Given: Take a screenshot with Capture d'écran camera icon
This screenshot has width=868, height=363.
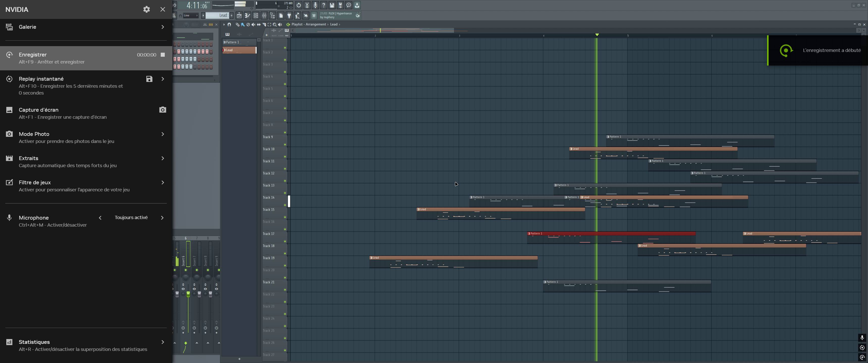Looking at the screenshot, I should click(162, 110).
